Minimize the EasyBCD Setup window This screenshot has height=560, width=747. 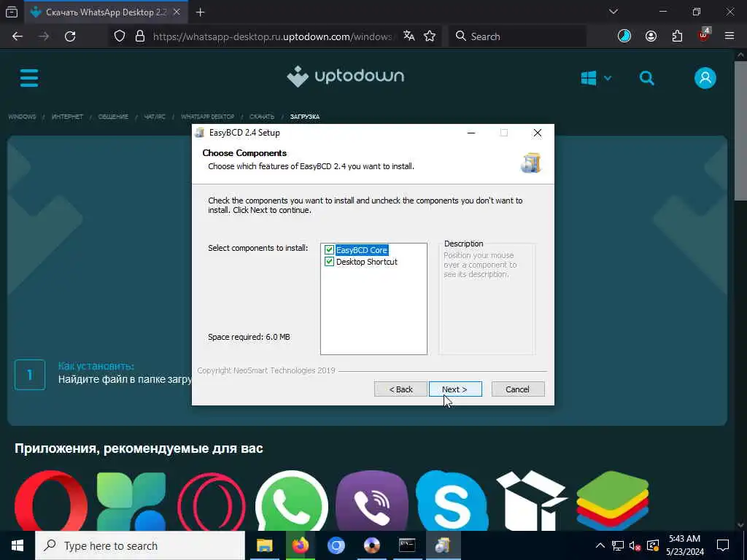[x=471, y=133]
